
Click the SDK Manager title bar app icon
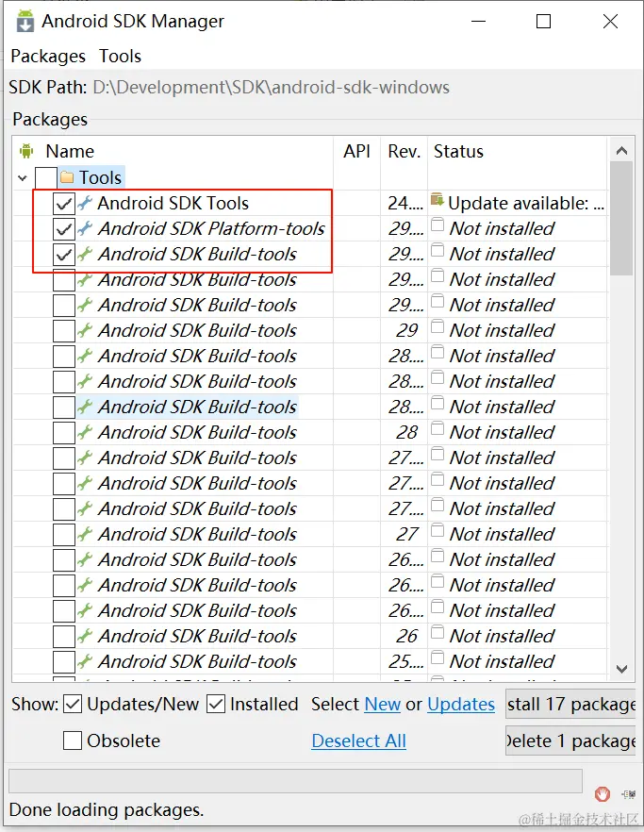(x=25, y=21)
